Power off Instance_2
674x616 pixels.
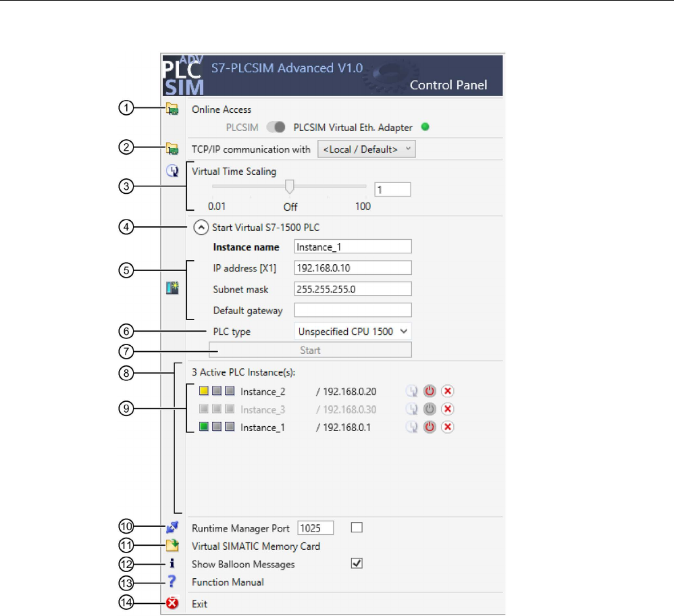(430, 391)
